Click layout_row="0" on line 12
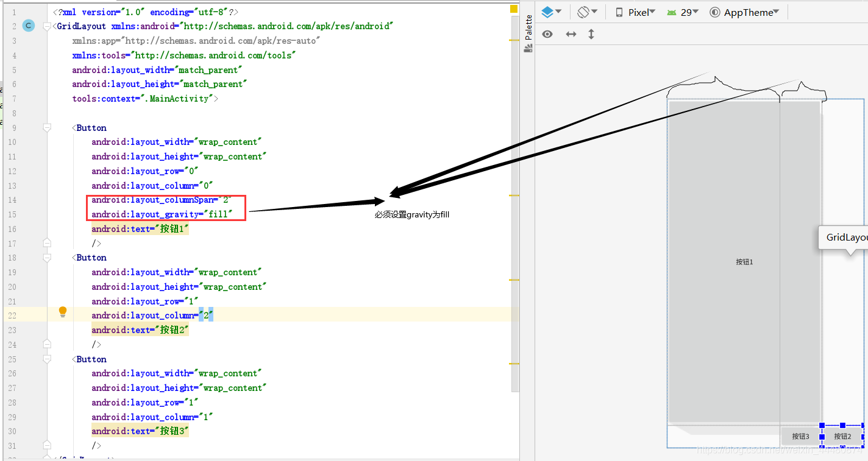Screen dimensions: 868x461 click(145, 171)
